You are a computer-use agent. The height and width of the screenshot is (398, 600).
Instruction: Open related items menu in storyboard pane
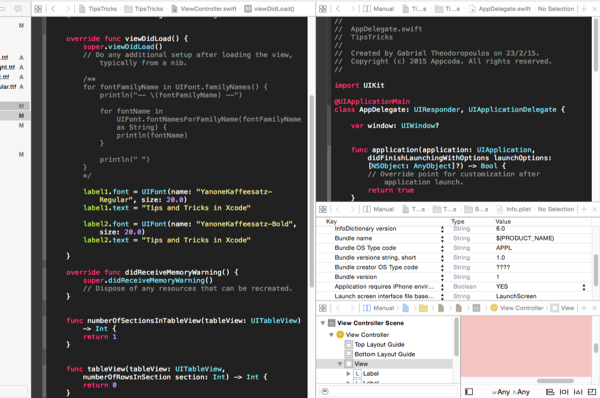pyautogui.click(x=323, y=308)
